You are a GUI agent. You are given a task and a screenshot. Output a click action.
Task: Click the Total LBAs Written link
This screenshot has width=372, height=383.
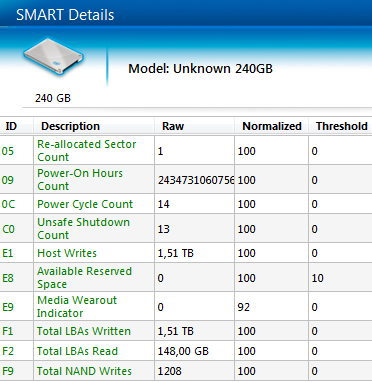tap(84, 331)
